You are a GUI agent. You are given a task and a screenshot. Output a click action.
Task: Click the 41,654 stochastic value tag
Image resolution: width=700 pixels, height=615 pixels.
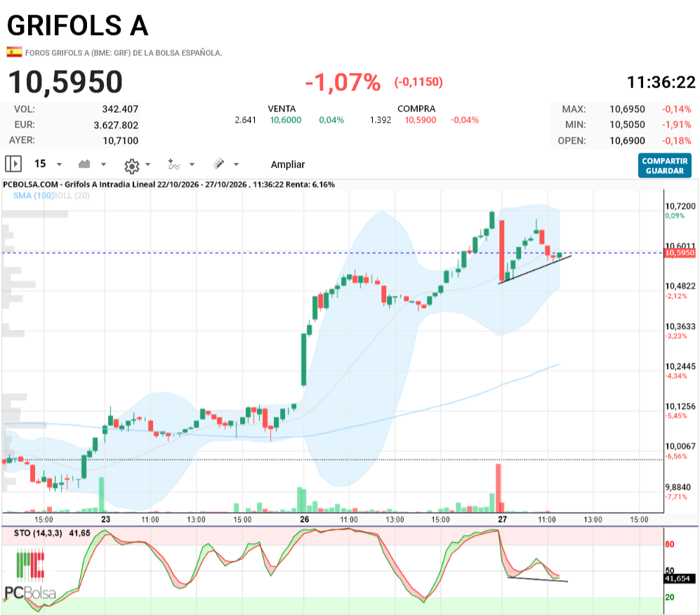pos(678,578)
